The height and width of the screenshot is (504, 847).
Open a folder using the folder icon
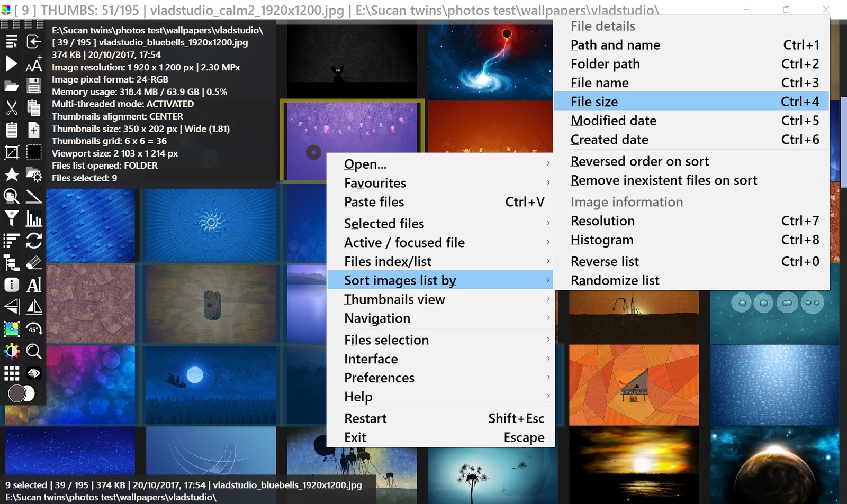click(x=11, y=86)
